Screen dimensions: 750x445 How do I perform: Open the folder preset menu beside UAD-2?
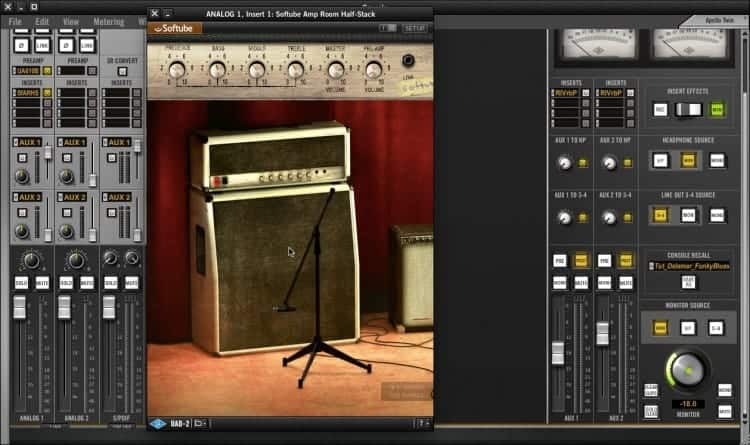(200, 423)
